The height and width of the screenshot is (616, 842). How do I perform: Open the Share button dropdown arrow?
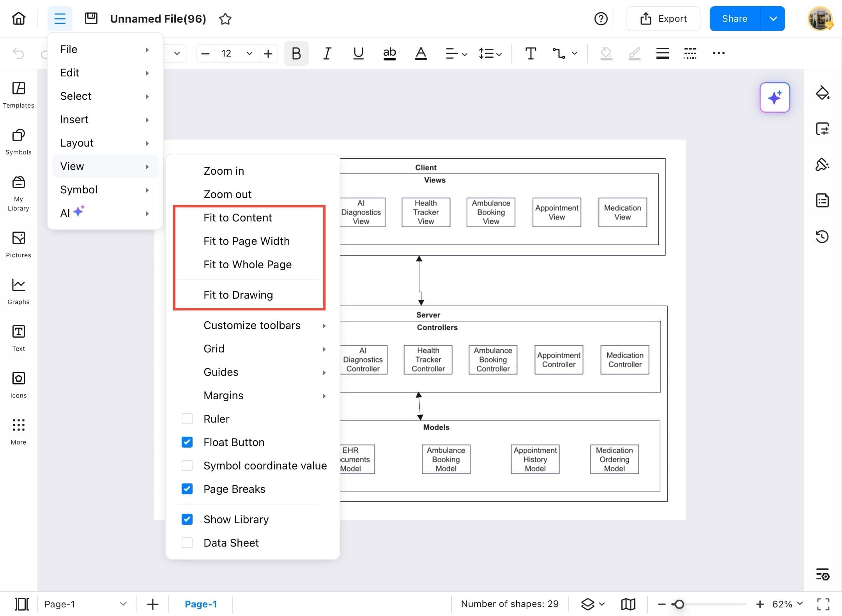click(x=773, y=18)
